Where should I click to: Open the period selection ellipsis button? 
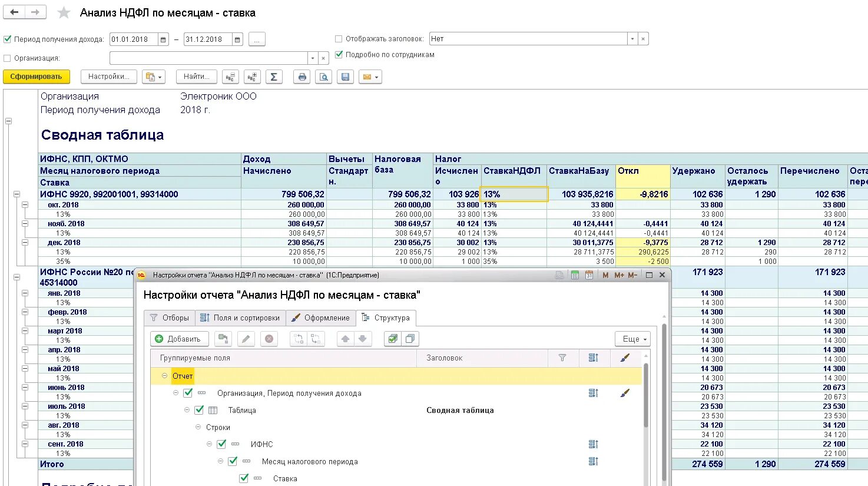click(257, 39)
